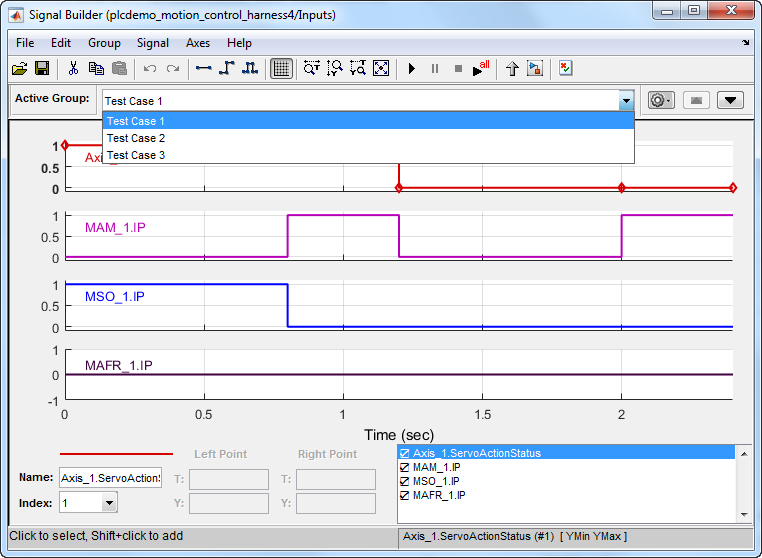The width and height of the screenshot is (762, 558).
Task: Click the Cut scissors icon
Action: tap(73, 69)
